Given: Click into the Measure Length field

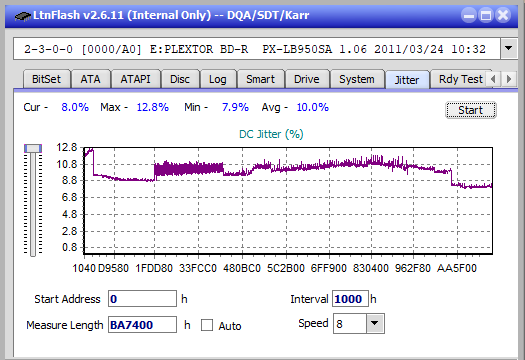Looking at the screenshot, I should click(x=142, y=325).
